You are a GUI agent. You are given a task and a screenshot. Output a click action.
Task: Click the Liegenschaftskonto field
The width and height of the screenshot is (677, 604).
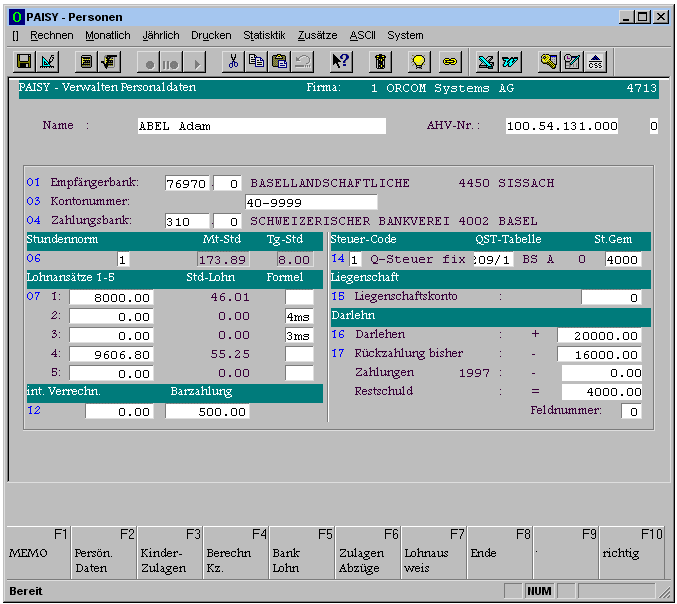(611, 297)
